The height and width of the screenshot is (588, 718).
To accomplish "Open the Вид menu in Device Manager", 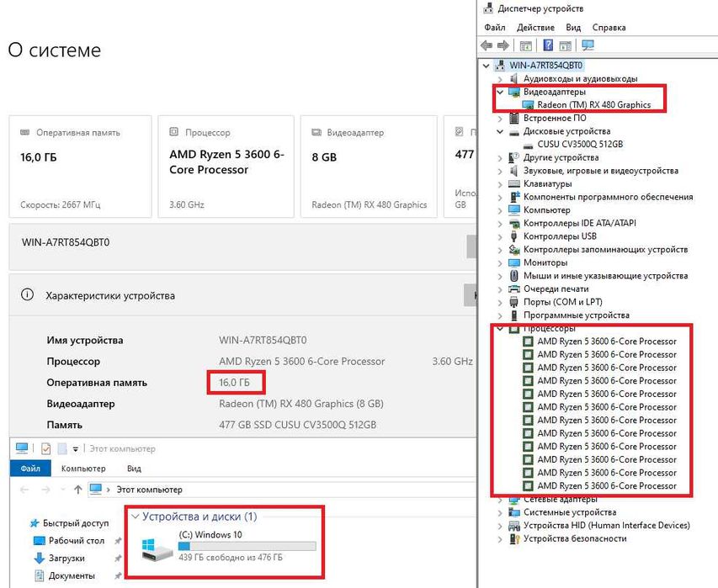I will [x=573, y=28].
